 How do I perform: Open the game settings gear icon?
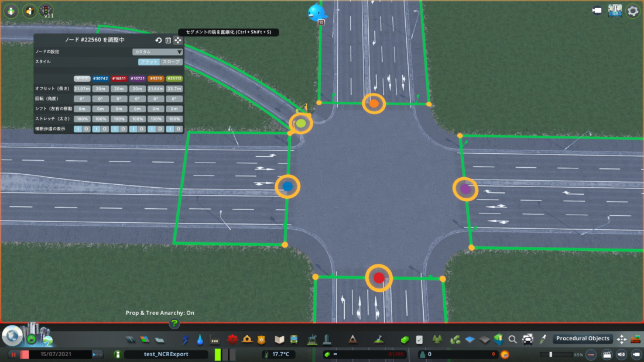(634, 10)
